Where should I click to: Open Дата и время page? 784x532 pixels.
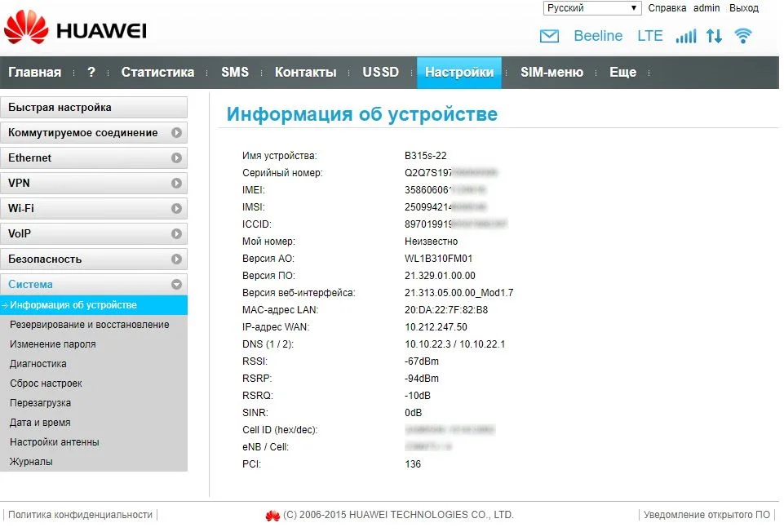pyautogui.click(x=40, y=423)
